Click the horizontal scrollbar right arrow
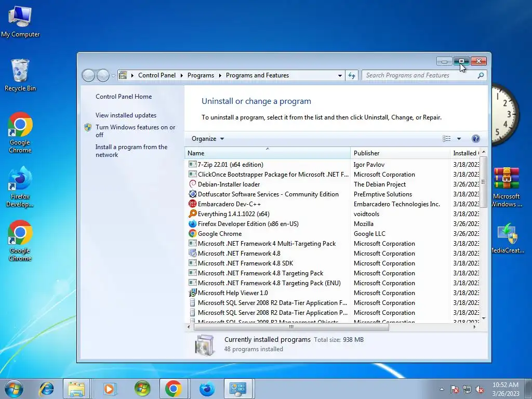Image resolution: width=532 pixels, height=399 pixels. pos(474,327)
